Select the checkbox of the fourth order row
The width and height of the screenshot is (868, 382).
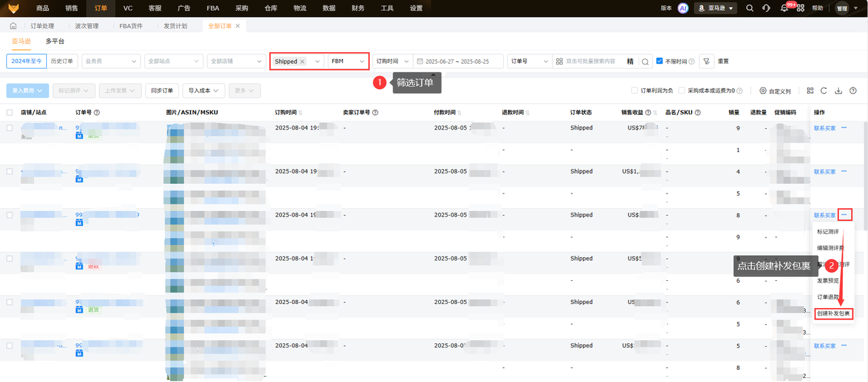click(9, 258)
